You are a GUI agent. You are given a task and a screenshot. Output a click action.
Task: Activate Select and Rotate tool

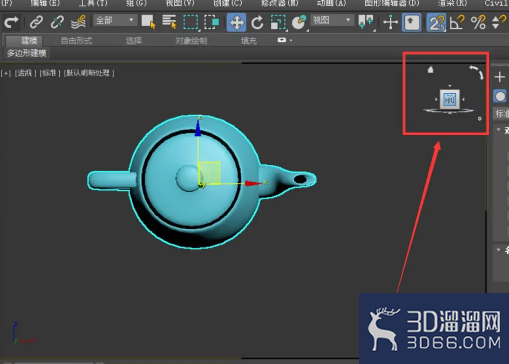coord(257,23)
